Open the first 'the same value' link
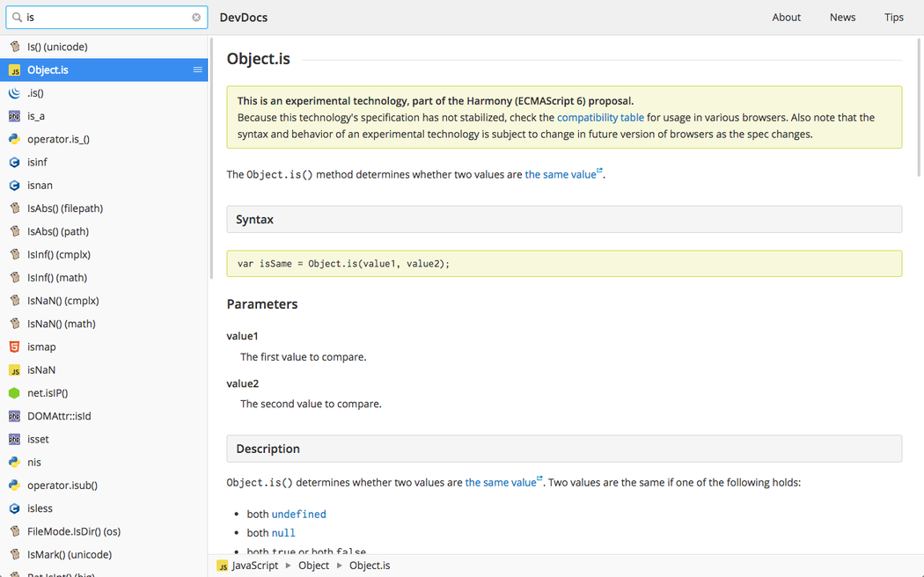The height and width of the screenshot is (577, 924). [x=561, y=174]
